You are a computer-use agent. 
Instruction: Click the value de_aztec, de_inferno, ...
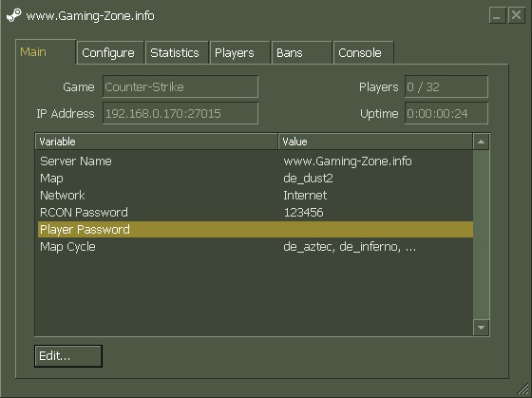[342, 247]
